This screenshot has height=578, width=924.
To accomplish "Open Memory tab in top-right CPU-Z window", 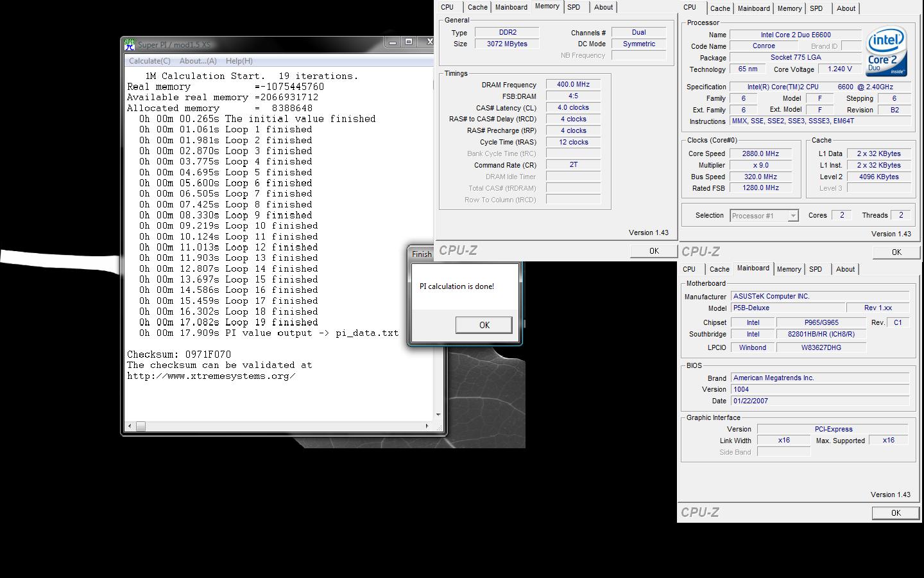I will (790, 8).
